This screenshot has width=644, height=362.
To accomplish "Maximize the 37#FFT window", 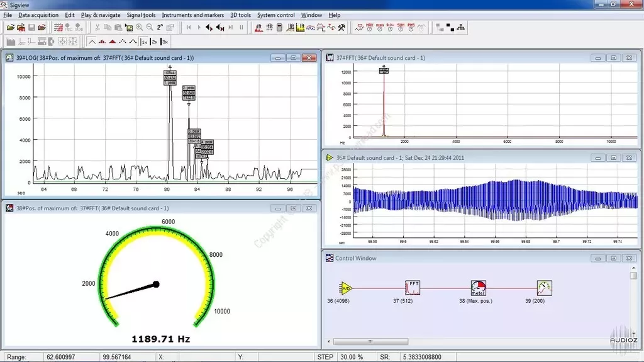I will 613,58.
